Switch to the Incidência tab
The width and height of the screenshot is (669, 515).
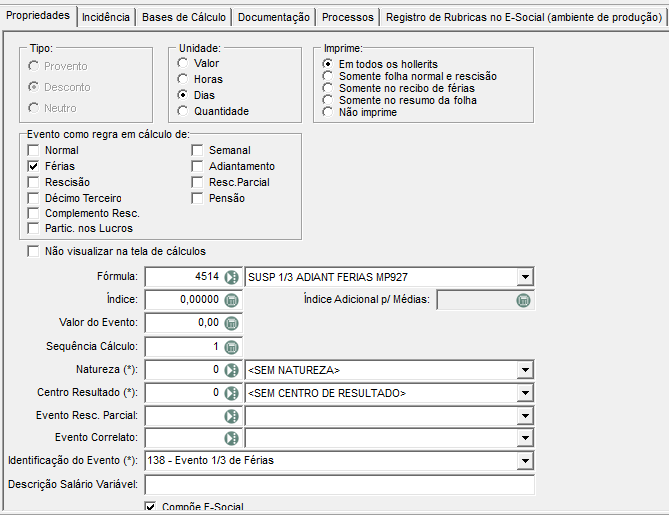click(106, 17)
